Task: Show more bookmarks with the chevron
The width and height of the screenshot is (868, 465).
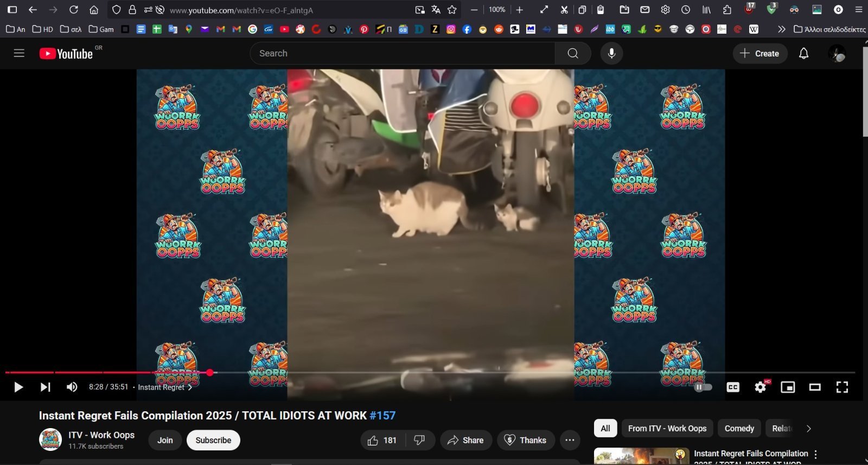Action: 781,29
